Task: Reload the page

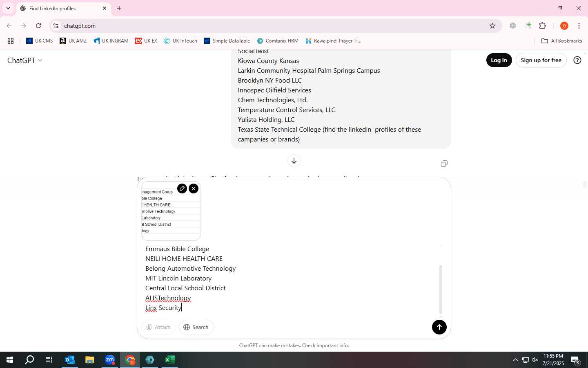Action: 38,26
